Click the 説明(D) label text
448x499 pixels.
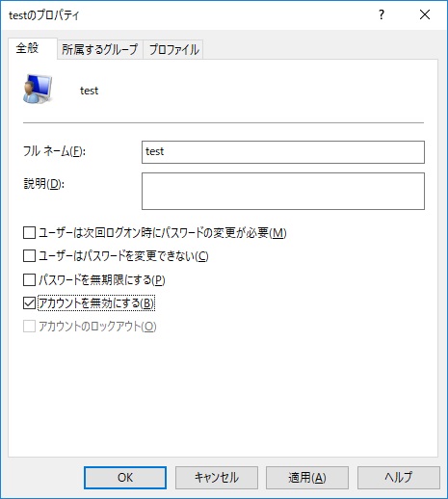43,184
